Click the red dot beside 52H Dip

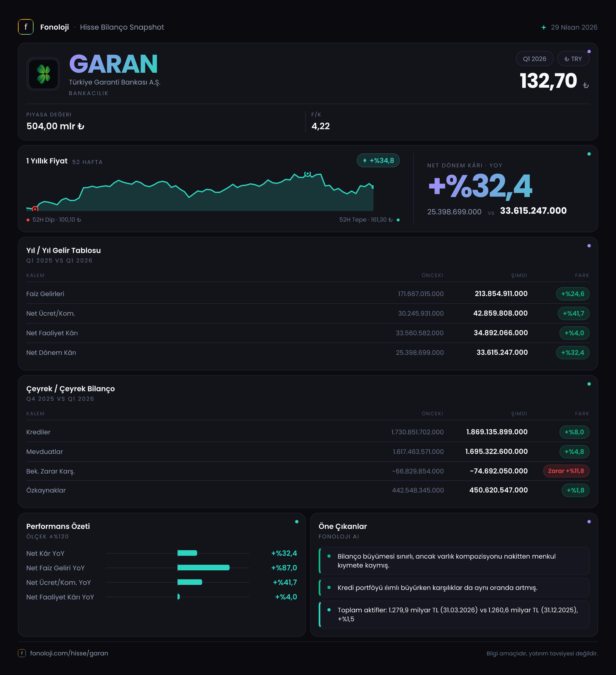pos(28,220)
